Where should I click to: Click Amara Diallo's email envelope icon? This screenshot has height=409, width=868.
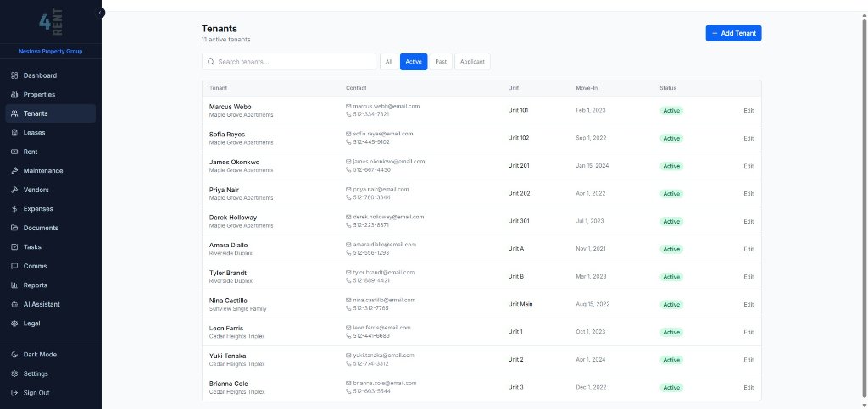[x=348, y=244]
